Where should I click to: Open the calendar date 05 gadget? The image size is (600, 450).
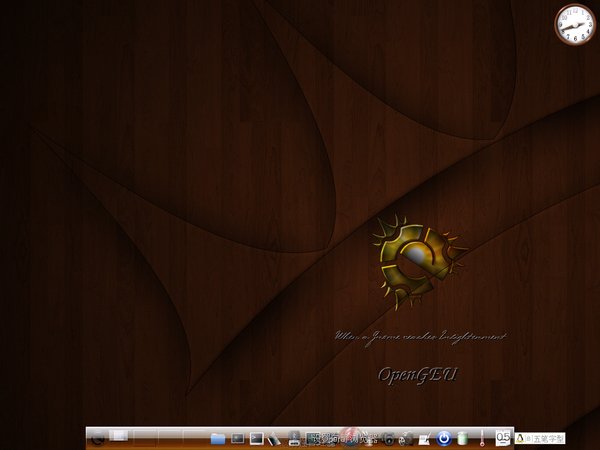point(503,438)
